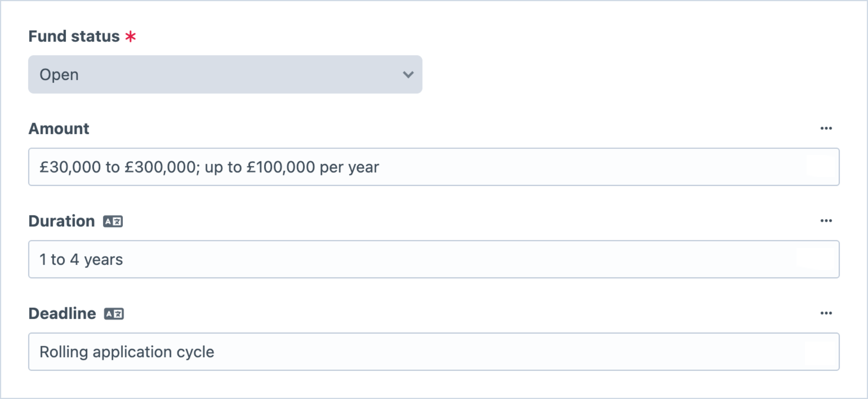Click the Duration field label

point(62,221)
